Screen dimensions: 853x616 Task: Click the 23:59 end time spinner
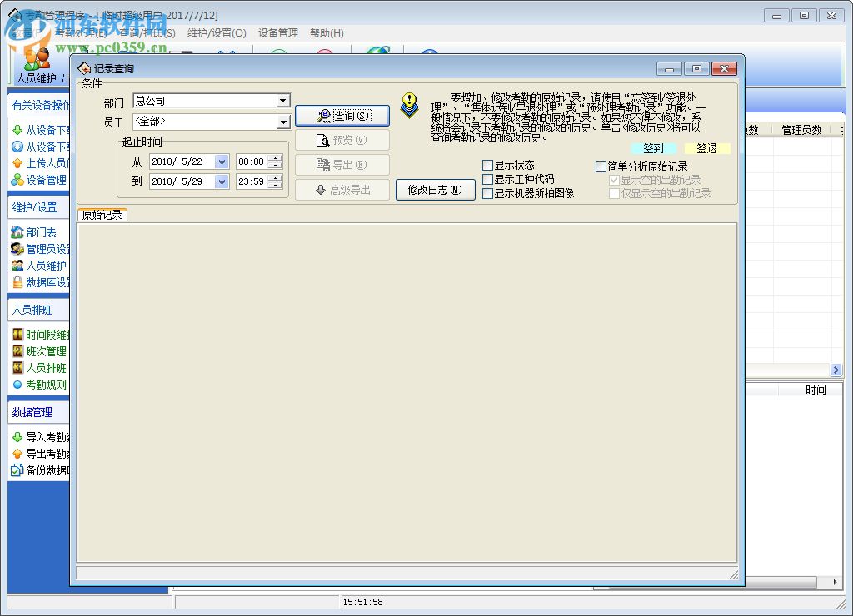[275, 181]
